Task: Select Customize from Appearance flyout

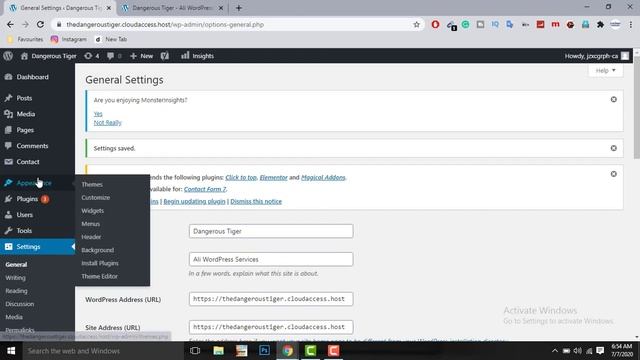Action: (x=96, y=198)
